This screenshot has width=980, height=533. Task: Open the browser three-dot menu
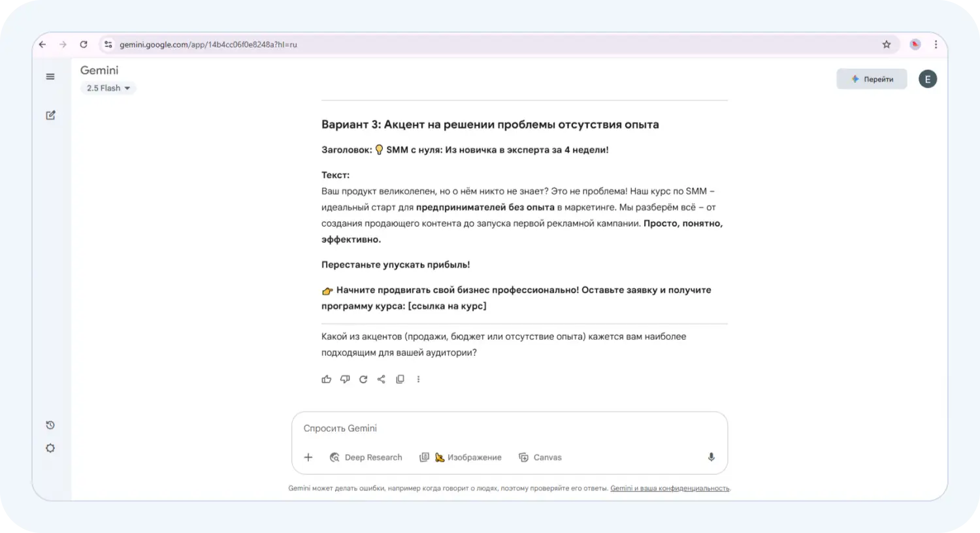click(x=936, y=44)
